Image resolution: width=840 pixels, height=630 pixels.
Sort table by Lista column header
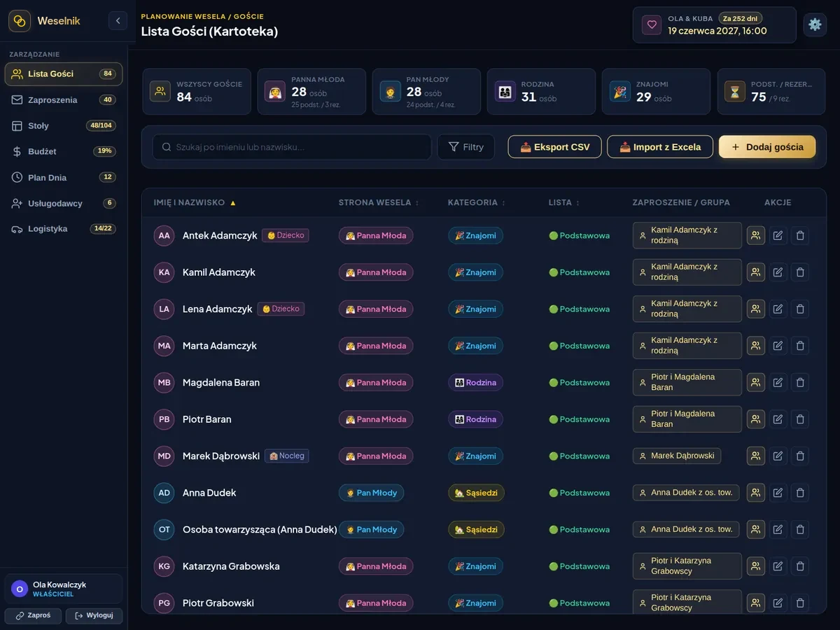click(564, 202)
